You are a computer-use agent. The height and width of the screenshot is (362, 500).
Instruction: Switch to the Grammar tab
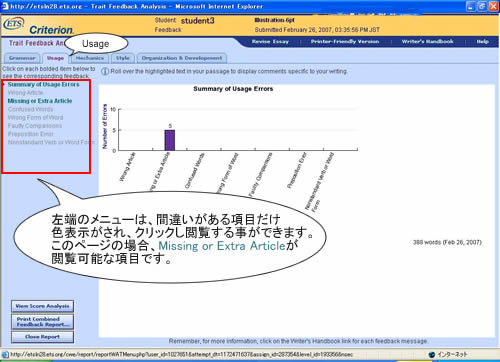click(x=22, y=58)
